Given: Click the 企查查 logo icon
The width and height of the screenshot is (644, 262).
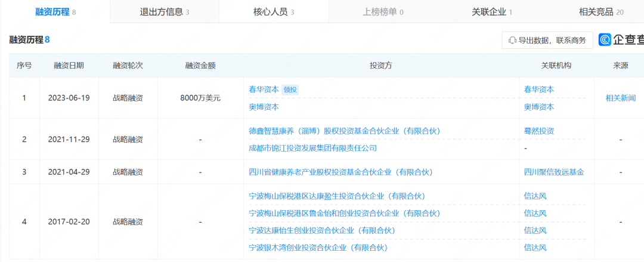Looking at the screenshot, I should click(x=605, y=40).
